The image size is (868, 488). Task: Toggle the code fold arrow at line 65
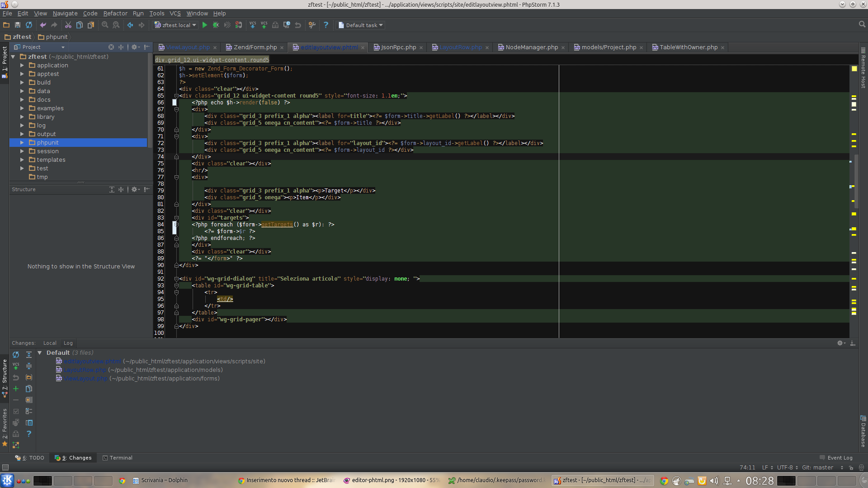176,96
